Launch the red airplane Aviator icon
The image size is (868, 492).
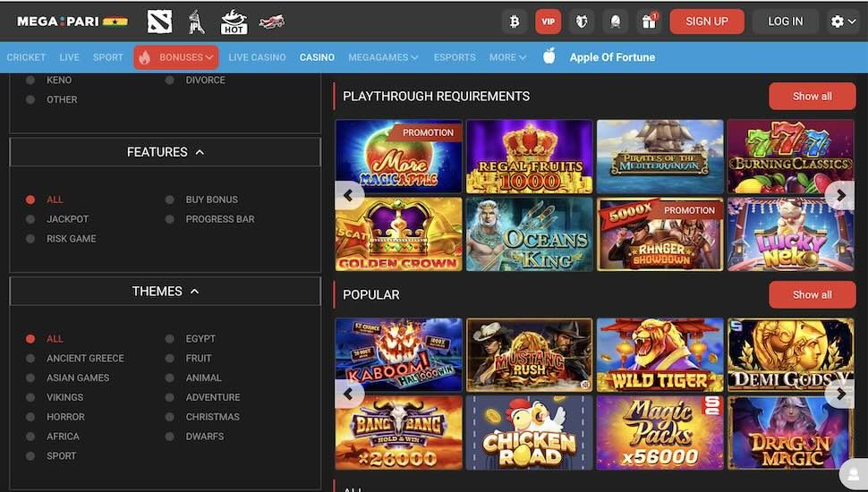[271, 21]
